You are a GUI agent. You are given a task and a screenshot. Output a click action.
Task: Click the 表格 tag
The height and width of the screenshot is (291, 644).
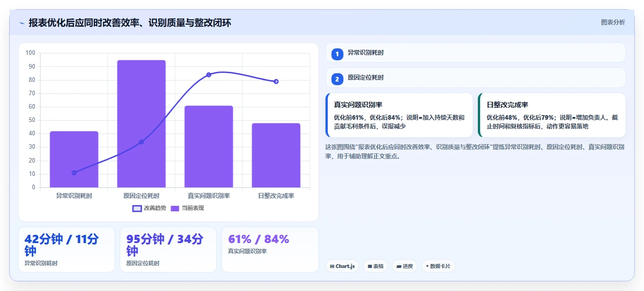click(x=375, y=266)
